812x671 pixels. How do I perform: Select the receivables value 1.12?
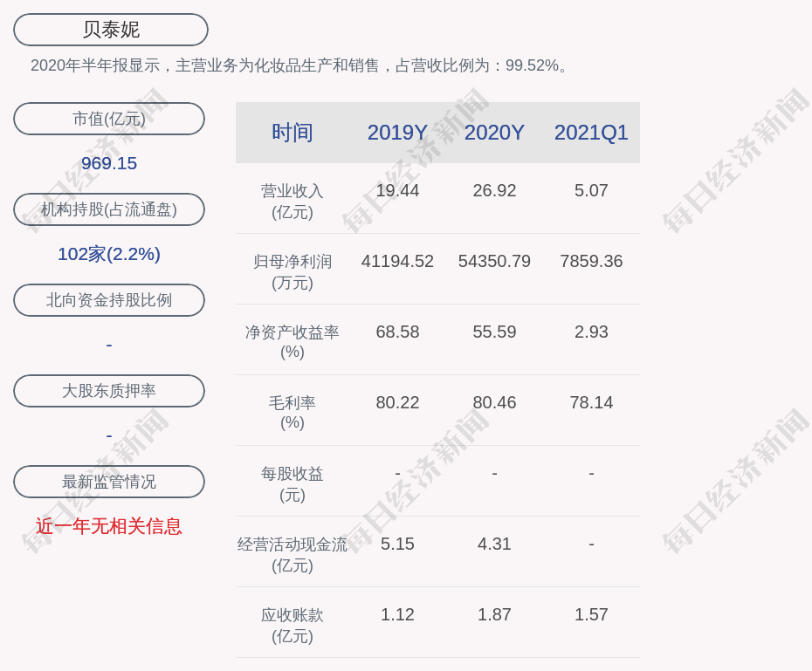[x=398, y=614]
